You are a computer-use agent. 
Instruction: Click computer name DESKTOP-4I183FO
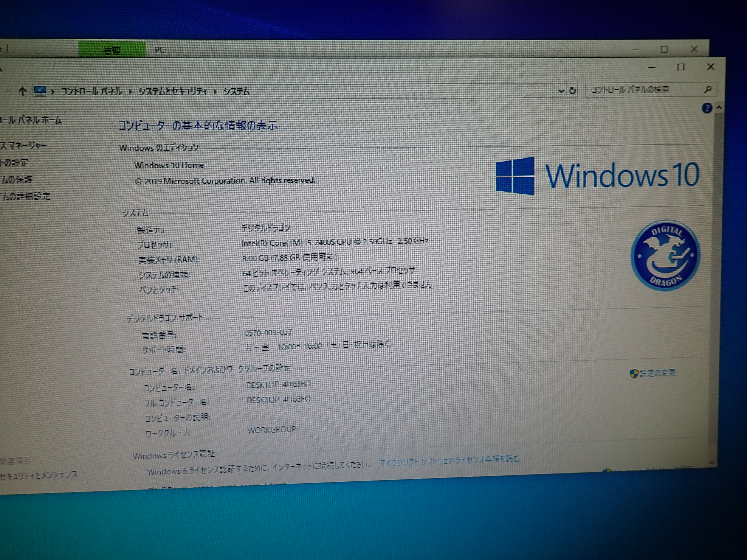pos(278,385)
